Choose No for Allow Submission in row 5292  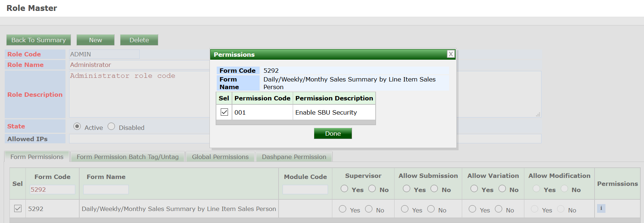coord(431,209)
